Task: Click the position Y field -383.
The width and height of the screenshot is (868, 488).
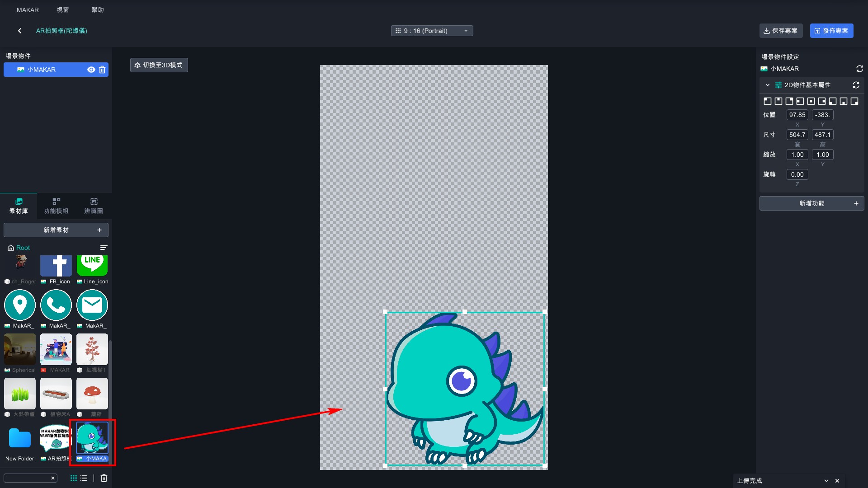Action: click(822, 115)
